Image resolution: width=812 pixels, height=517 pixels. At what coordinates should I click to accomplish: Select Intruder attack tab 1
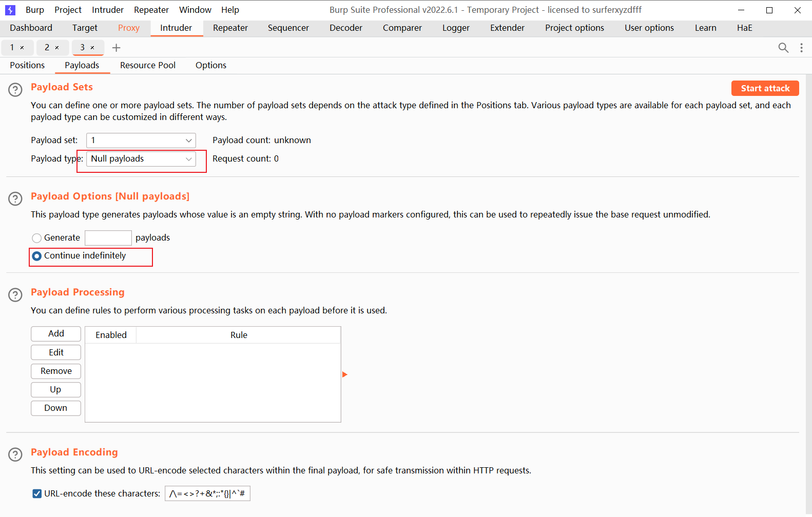pyautogui.click(x=12, y=48)
